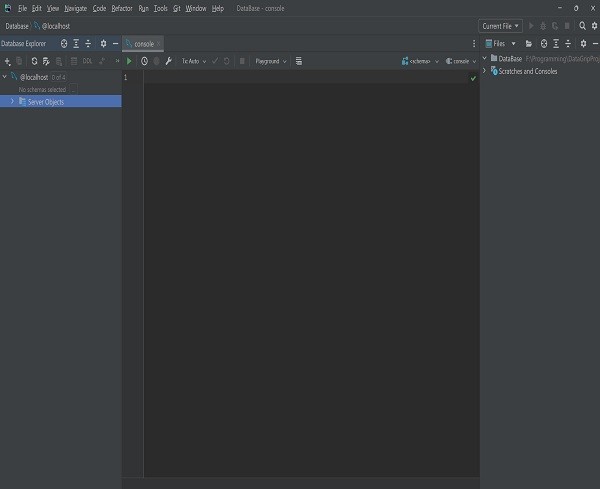Open the Current File run configuration dropdown
Screen dimensions: 600x489
click(x=501, y=26)
